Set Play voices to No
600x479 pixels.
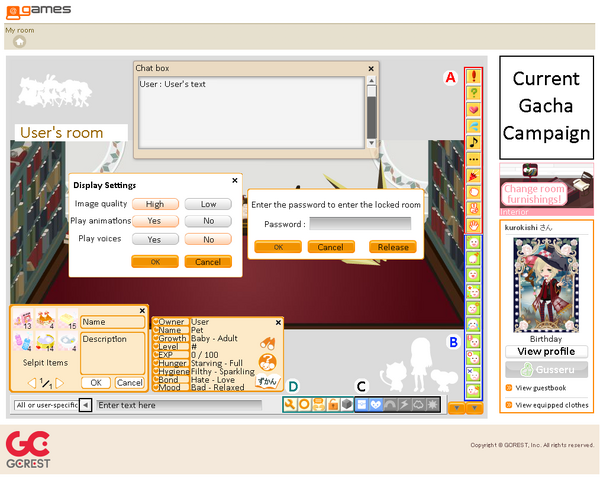208,239
